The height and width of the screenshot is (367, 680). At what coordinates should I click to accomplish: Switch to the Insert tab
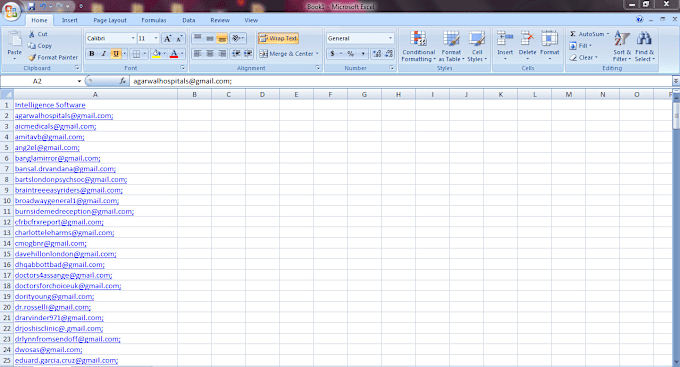69,20
